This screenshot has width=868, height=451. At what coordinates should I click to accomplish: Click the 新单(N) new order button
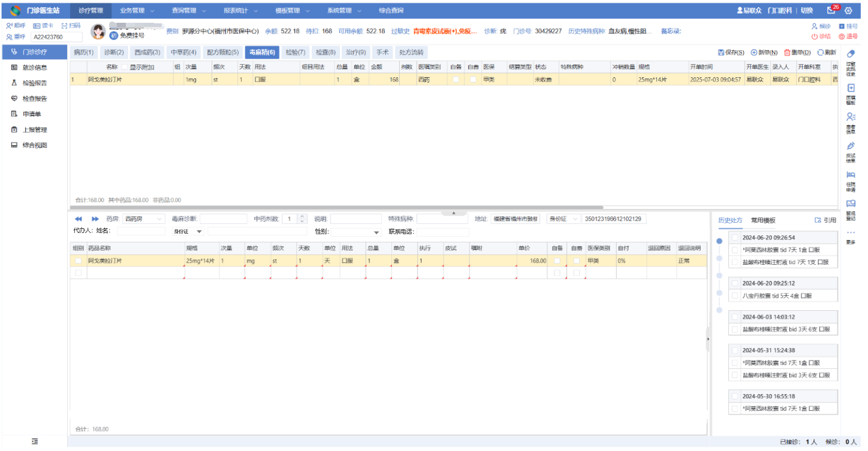coord(764,53)
